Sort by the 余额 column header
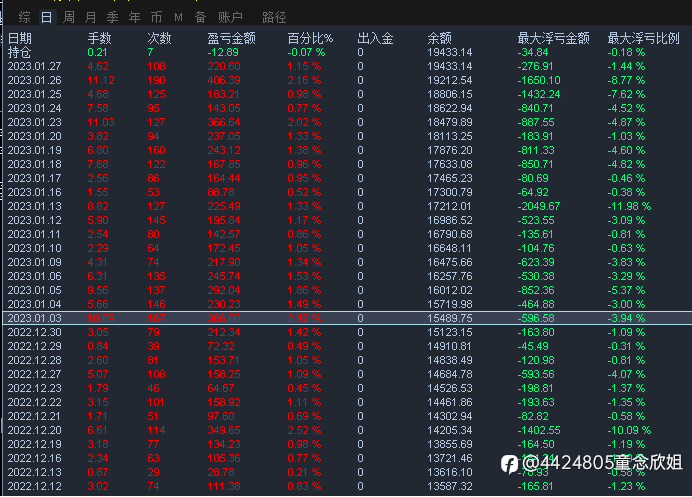This screenshot has width=692, height=497. tap(440, 38)
